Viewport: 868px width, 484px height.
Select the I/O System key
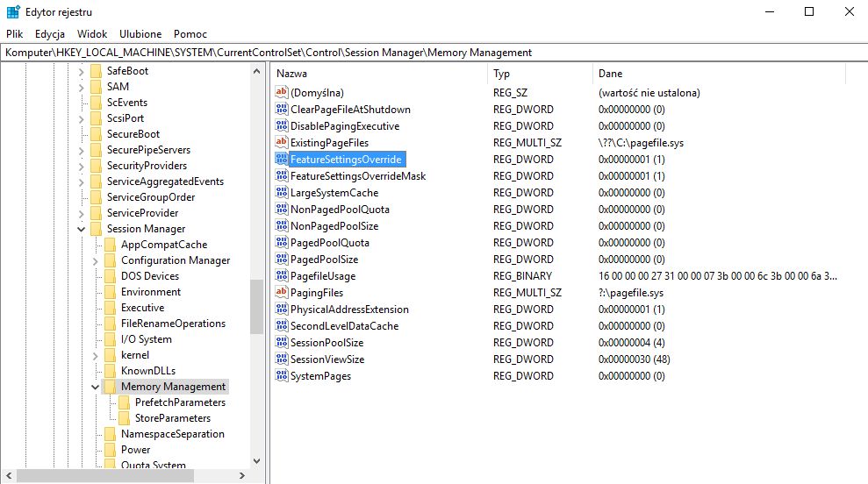(147, 339)
